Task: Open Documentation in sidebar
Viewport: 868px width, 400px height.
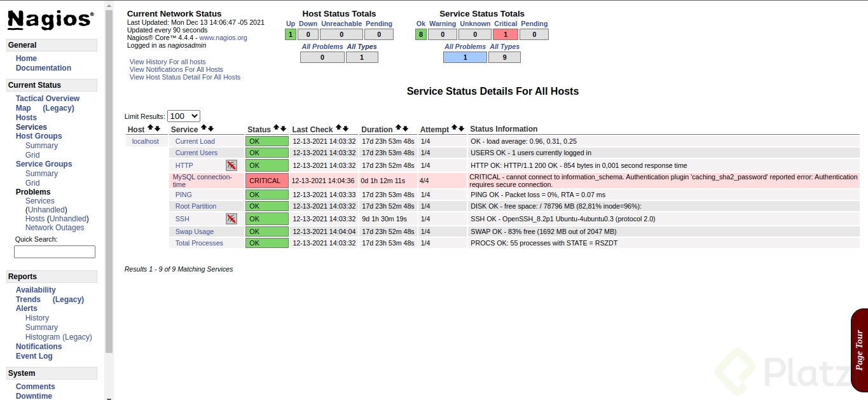Action: [x=43, y=68]
